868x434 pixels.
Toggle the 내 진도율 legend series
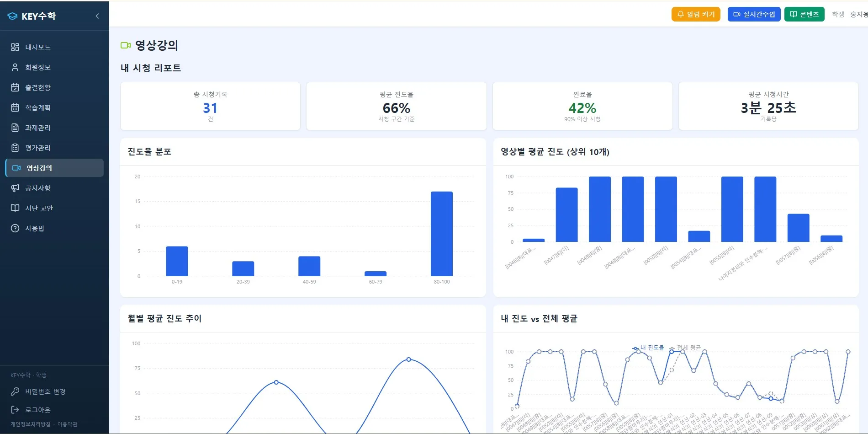(x=648, y=348)
